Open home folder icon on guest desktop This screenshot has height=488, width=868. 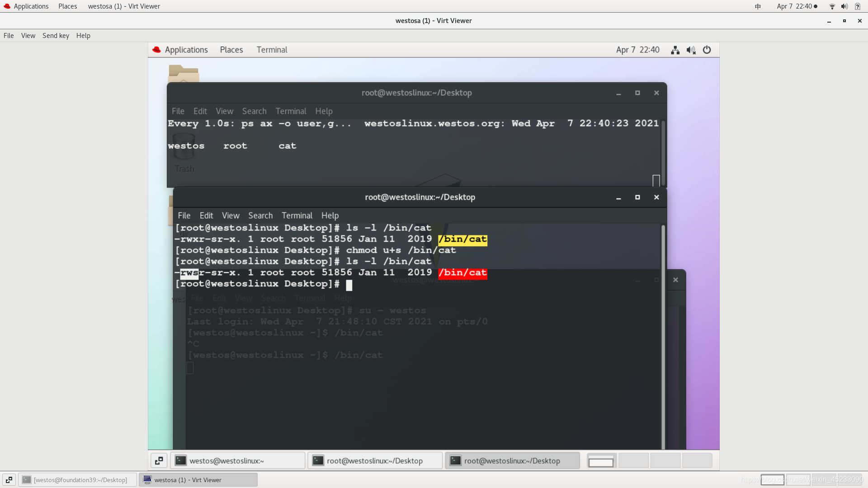[184, 73]
